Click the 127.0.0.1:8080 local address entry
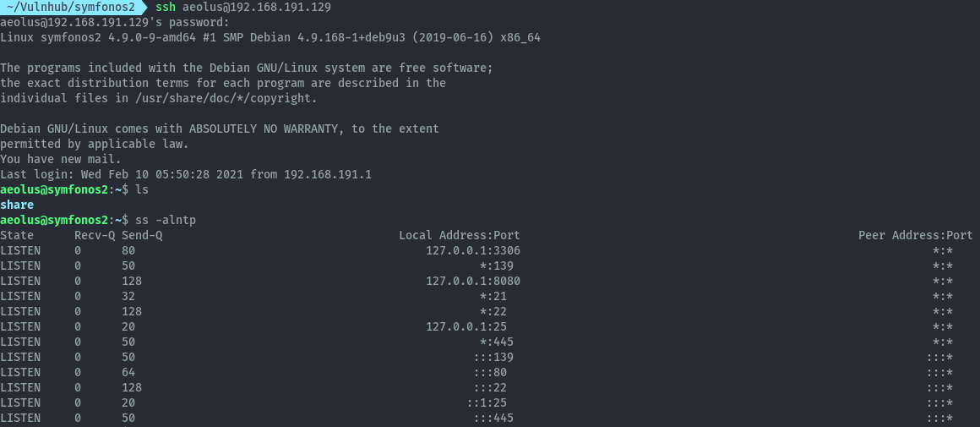980x427 pixels. [473, 282]
